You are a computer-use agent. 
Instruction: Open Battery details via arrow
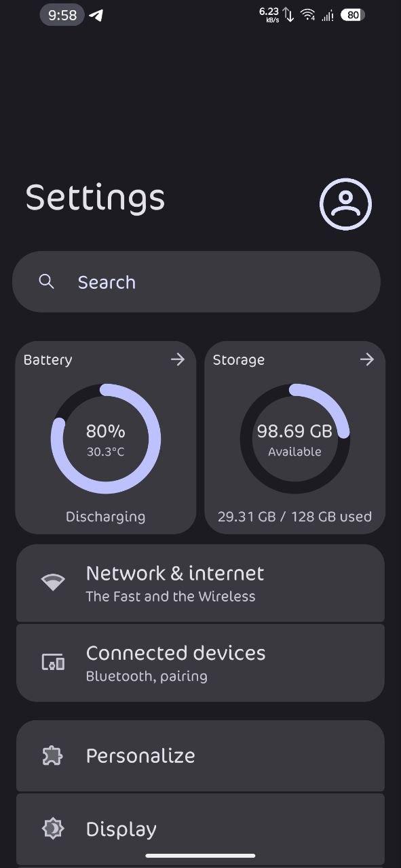[x=178, y=359]
